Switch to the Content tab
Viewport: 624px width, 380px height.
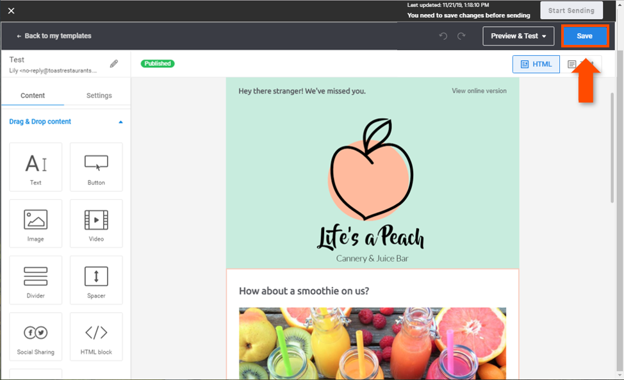coord(33,95)
